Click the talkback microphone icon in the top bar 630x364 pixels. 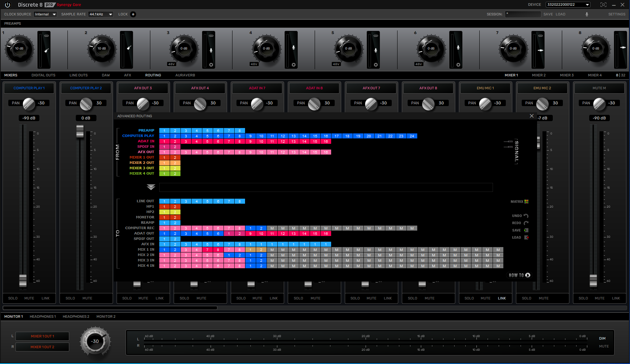(x=587, y=14)
